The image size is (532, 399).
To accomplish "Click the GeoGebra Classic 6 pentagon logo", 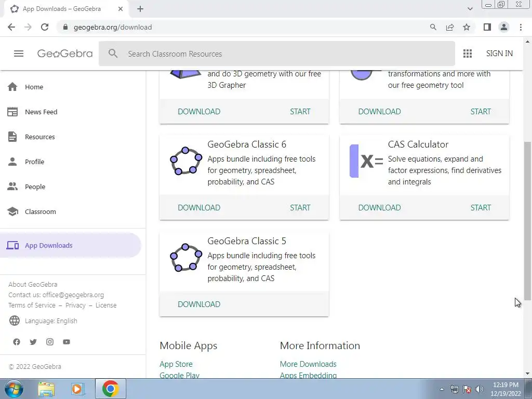I will pos(186,161).
